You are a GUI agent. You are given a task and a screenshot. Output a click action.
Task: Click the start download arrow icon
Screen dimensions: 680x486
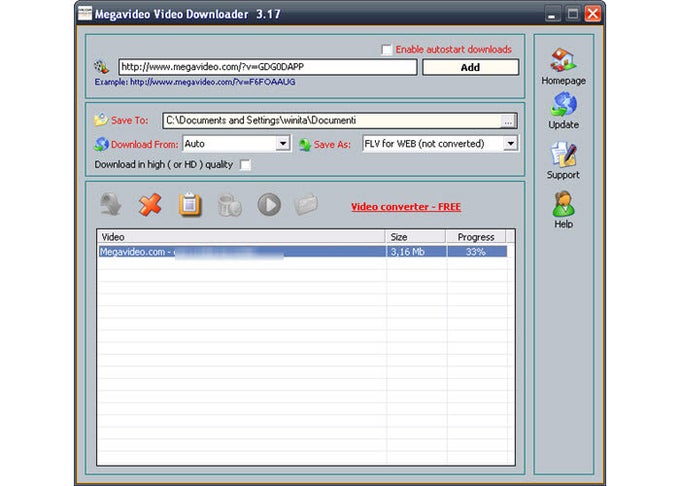111,205
